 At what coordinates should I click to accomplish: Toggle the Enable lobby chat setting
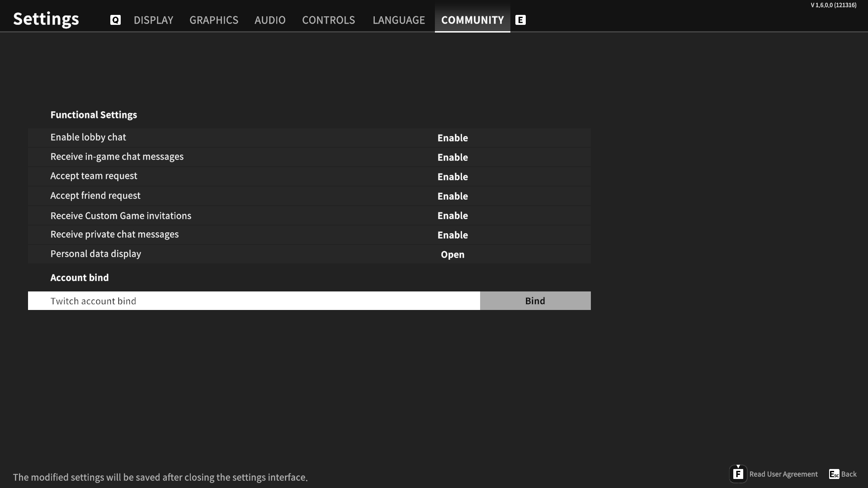[x=453, y=138]
